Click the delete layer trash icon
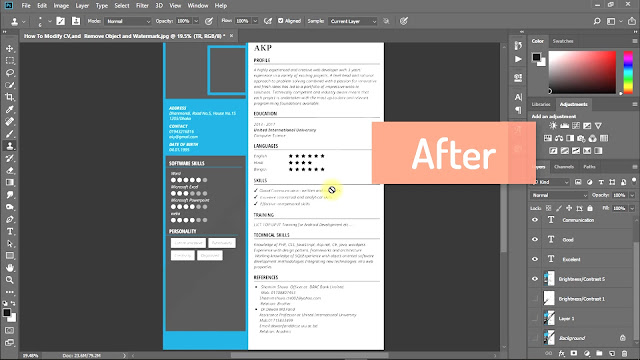This screenshot has width=640, height=360. [624, 353]
